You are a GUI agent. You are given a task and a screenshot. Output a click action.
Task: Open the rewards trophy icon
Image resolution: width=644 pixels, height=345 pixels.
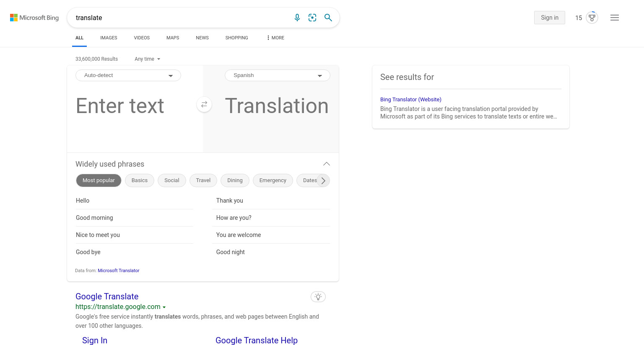pyautogui.click(x=592, y=18)
